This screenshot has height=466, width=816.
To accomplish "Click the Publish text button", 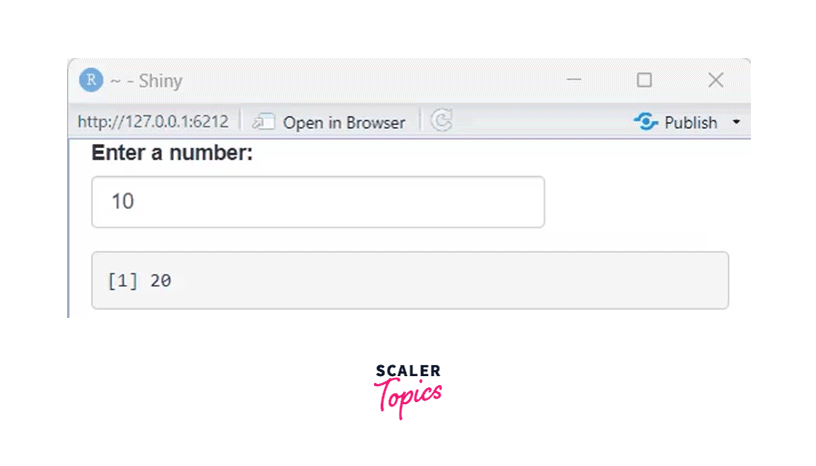I will click(x=691, y=123).
